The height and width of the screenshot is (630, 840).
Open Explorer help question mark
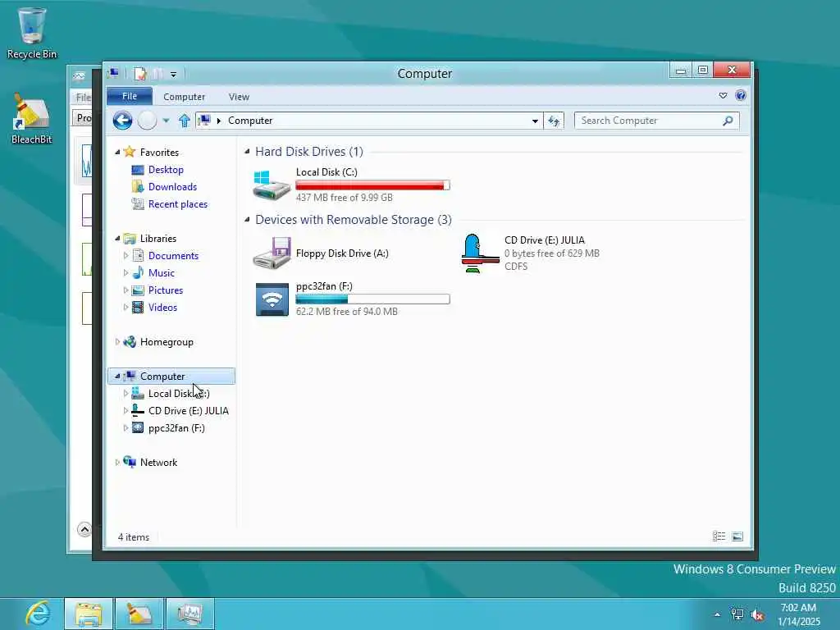[x=741, y=96]
